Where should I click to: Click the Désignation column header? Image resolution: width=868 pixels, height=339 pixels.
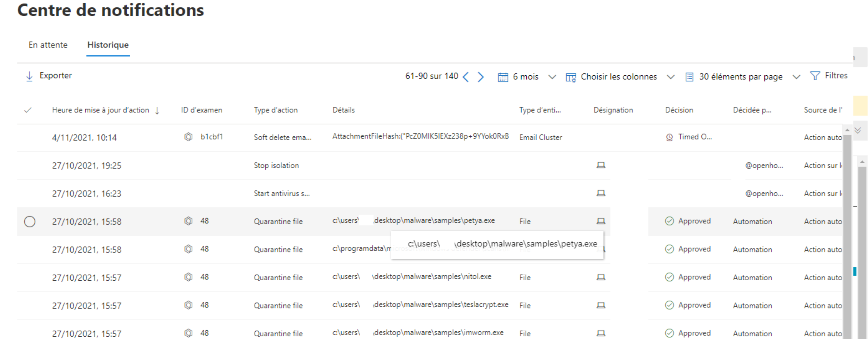[613, 110]
